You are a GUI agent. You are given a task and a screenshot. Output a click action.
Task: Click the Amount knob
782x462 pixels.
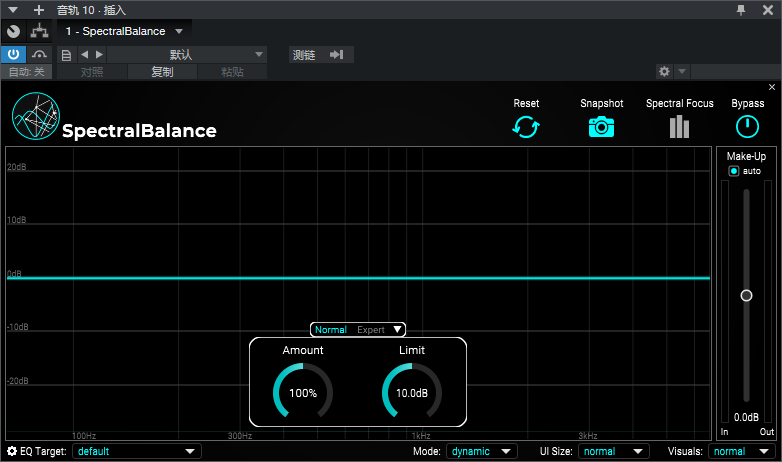tap(303, 392)
